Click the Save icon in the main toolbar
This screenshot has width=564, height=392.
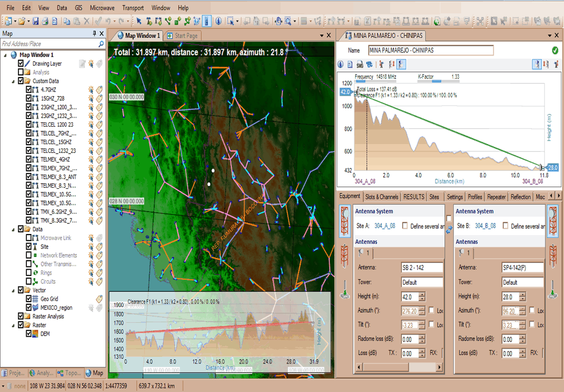(36, 21)
